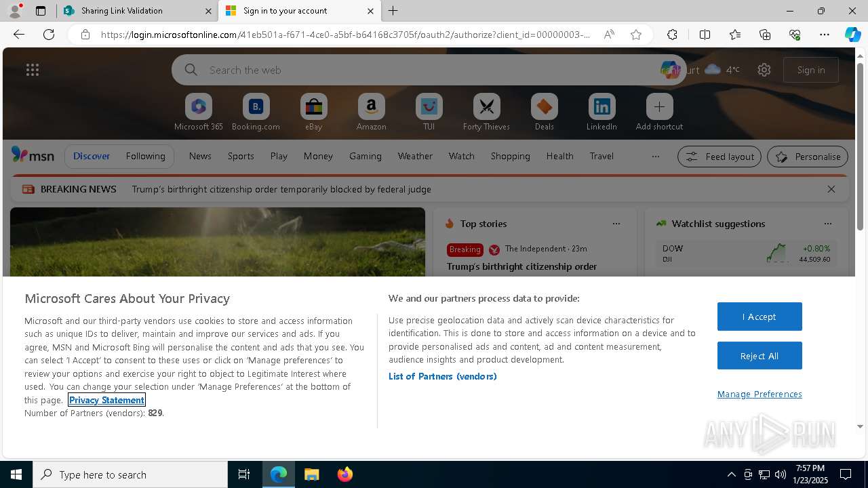
Task: Open the DOW watchlist entry
Action: click(x=746, y=253)
